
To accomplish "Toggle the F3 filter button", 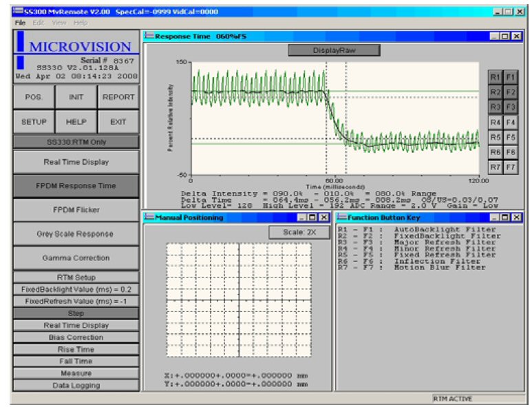I will 511,107.
